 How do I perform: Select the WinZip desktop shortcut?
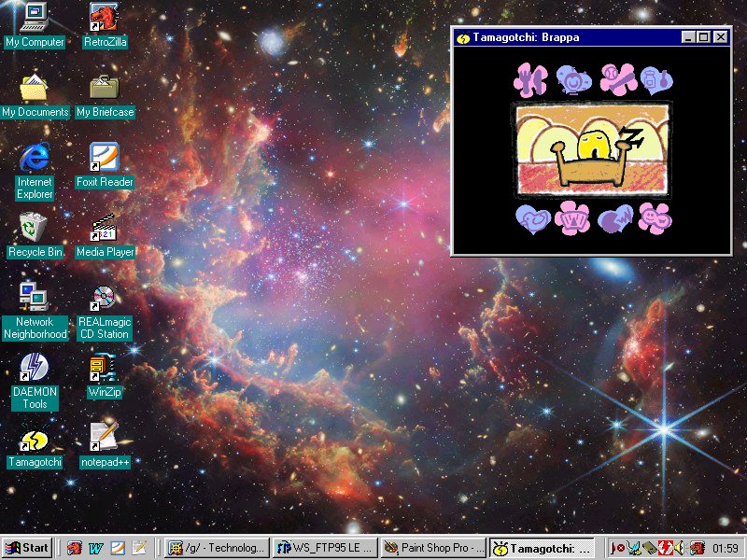point(105,375)
